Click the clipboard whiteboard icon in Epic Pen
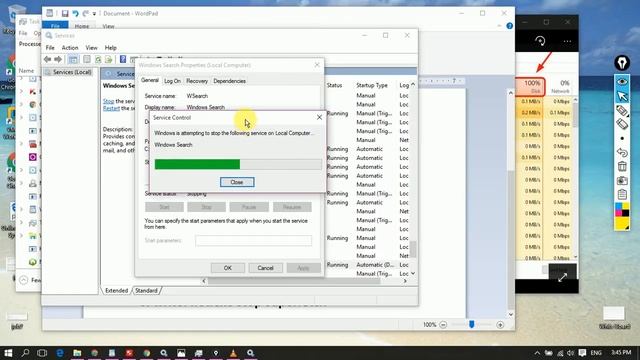Screen dimensions: 640x360 [622, 194]
